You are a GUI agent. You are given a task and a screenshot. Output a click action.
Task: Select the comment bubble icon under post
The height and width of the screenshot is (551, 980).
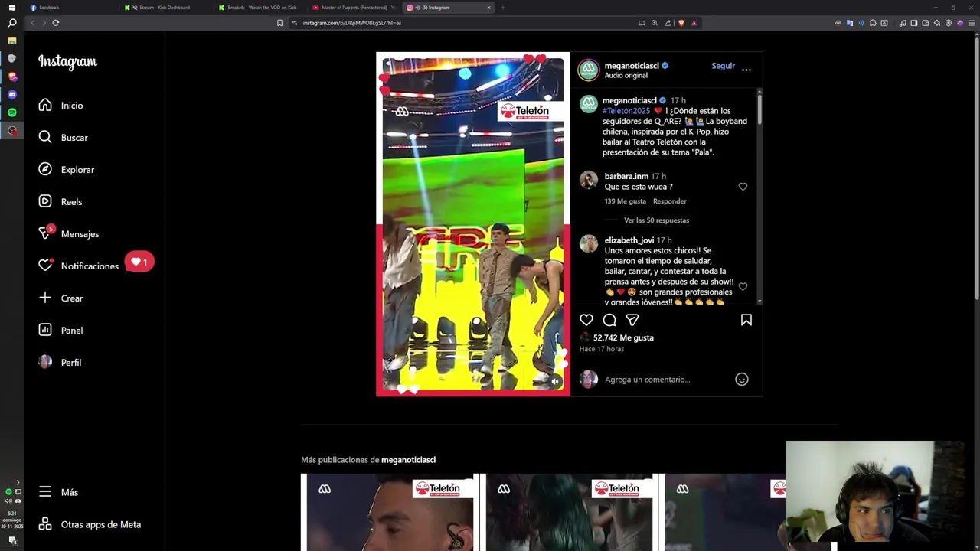(609, 320)
